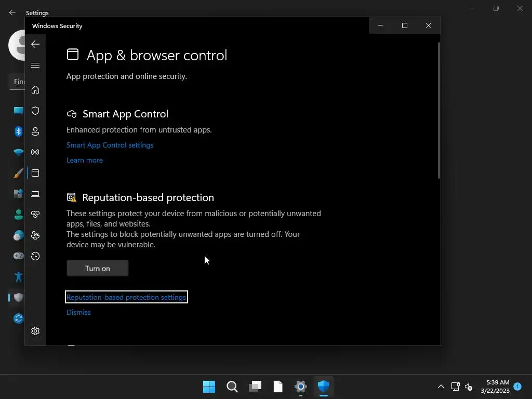Screen dimensions: 532x399
Task: Open Windows Update in Settings sidebar
Action: [x=18, y=318]
